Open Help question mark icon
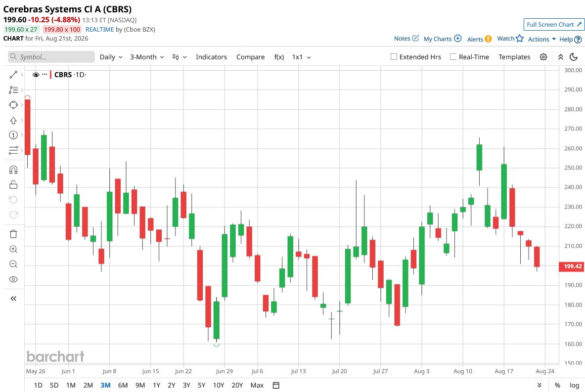Screen dimensions: 585x392 (x=578, y=39)
